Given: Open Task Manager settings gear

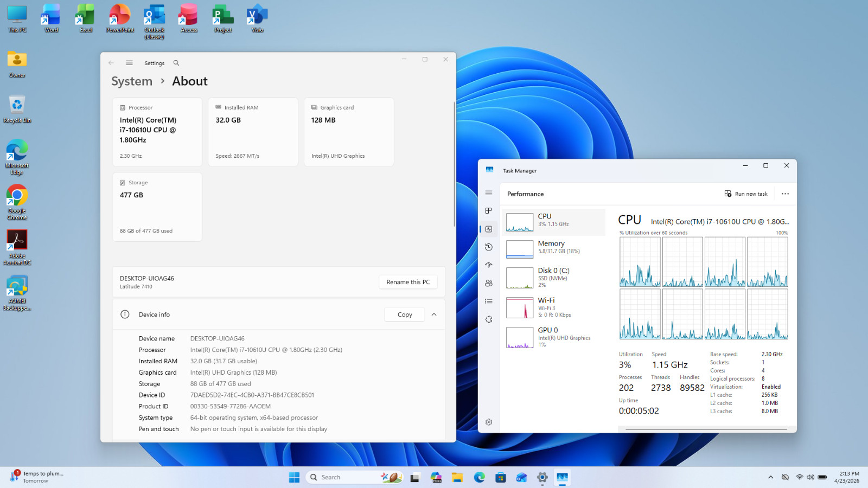Looking at the screenshot, I should point(489,422).
